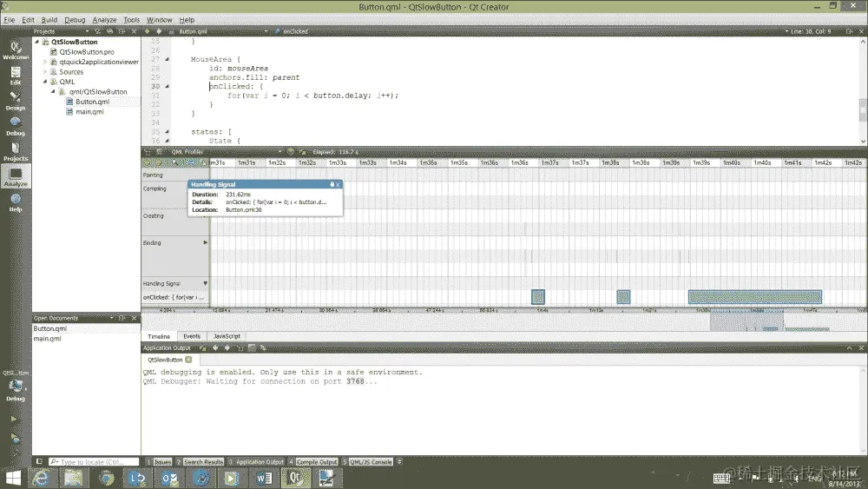Select the Analyze mode

(16, 176)
